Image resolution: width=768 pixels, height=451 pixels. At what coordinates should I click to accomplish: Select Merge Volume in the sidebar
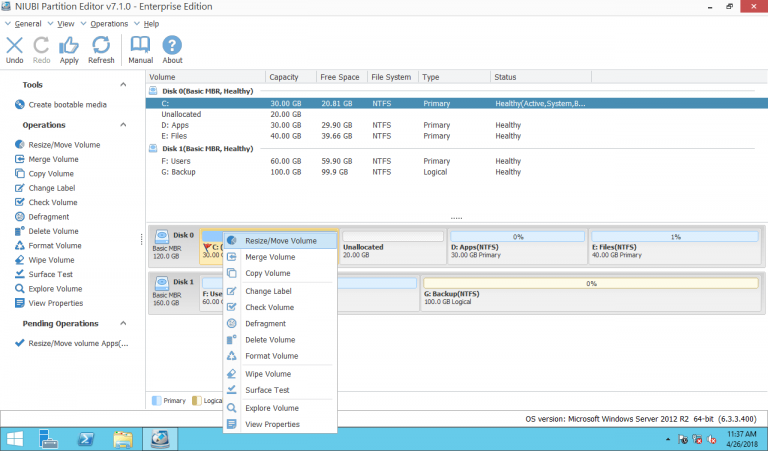coord(47,159)
